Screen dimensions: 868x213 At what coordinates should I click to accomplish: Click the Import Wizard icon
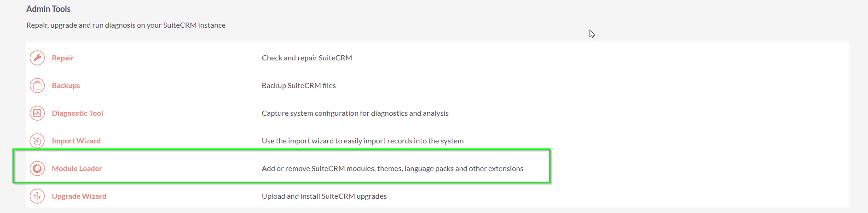37,141
